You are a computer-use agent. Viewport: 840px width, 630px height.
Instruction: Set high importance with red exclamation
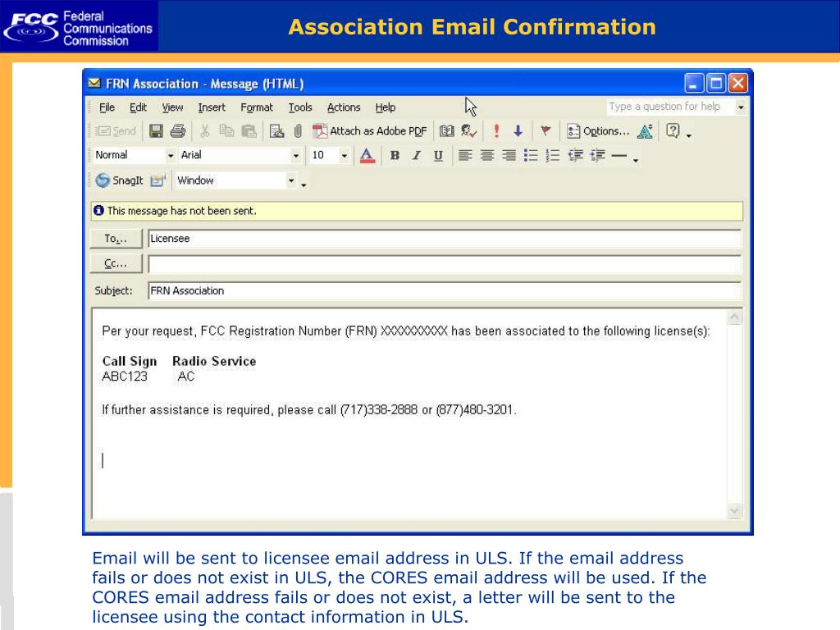[496, 130]
